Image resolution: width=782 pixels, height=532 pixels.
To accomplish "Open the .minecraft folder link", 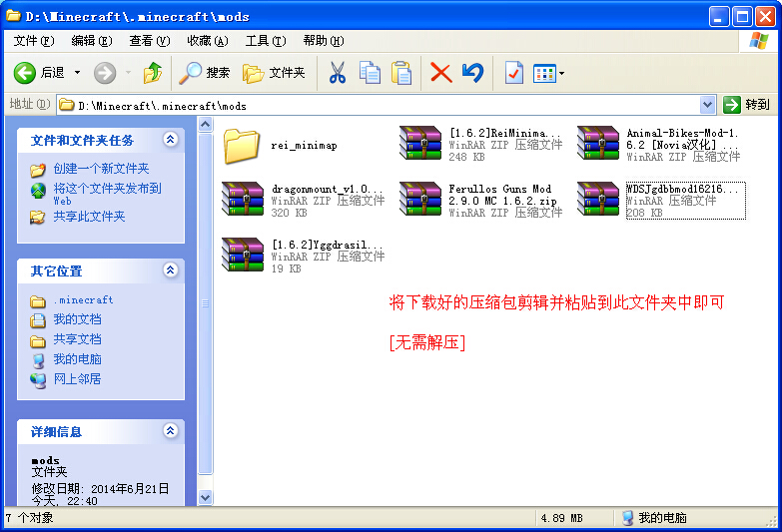I will (x=83, y=300).
